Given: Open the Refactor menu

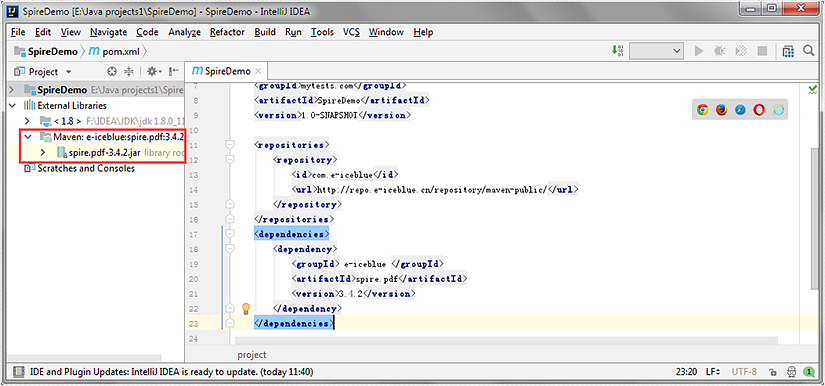Looking at the screenshot, I should (227, 32).
